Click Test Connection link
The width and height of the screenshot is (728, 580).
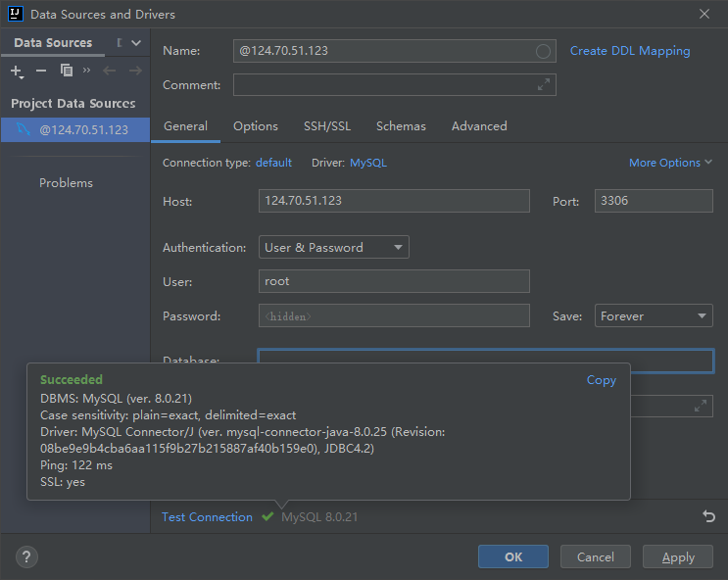point(207,517)
